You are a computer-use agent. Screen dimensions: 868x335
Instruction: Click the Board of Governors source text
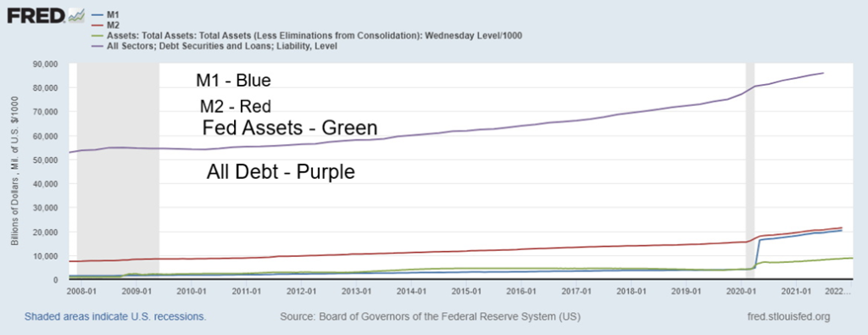click(x=430, y=317)
